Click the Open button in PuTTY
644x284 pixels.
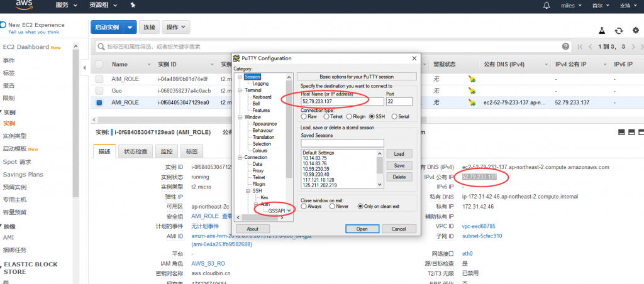click(x=362, y=229)
